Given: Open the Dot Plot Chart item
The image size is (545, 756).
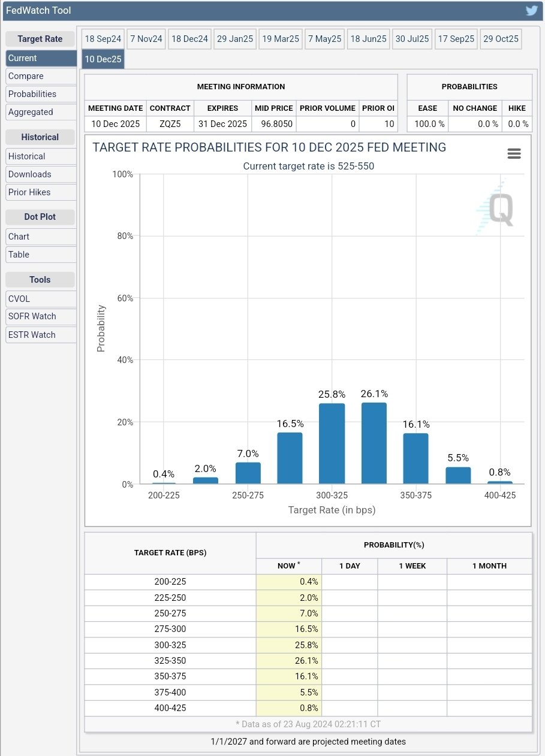Looking at the screenshot, I should [x=41, y=237].
